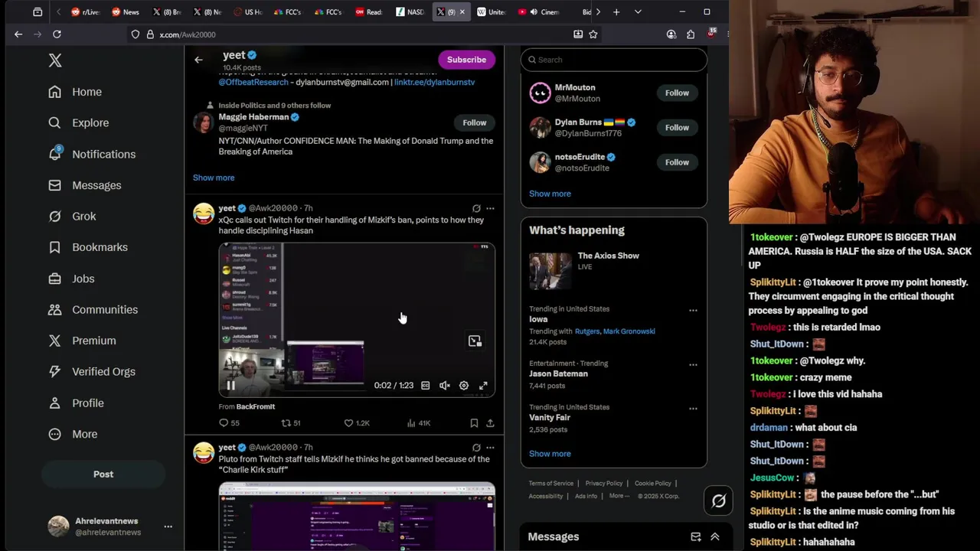Go back with the profile back arrow
This screenshot has height=551, width=980.
coord(198,60)
